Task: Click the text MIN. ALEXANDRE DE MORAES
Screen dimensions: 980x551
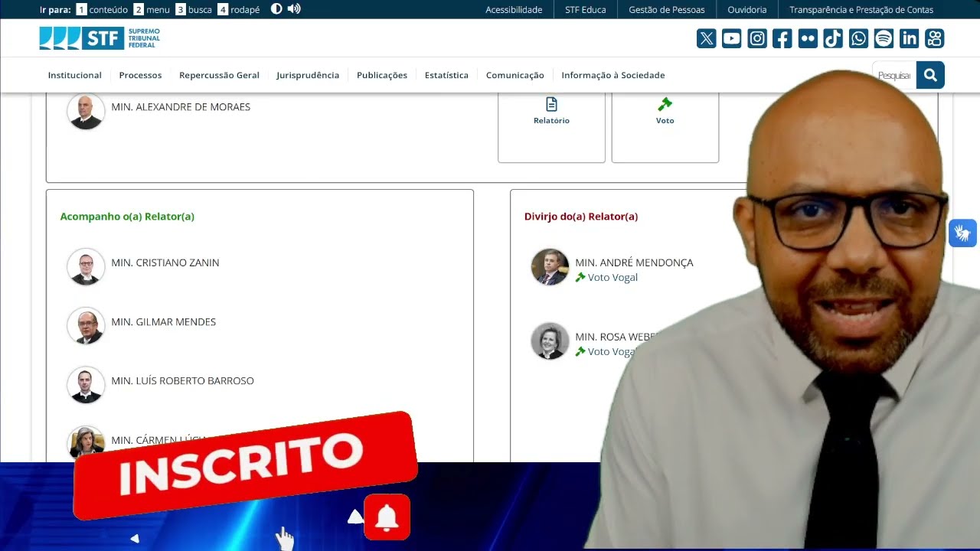Action: (x=181, y=107)
